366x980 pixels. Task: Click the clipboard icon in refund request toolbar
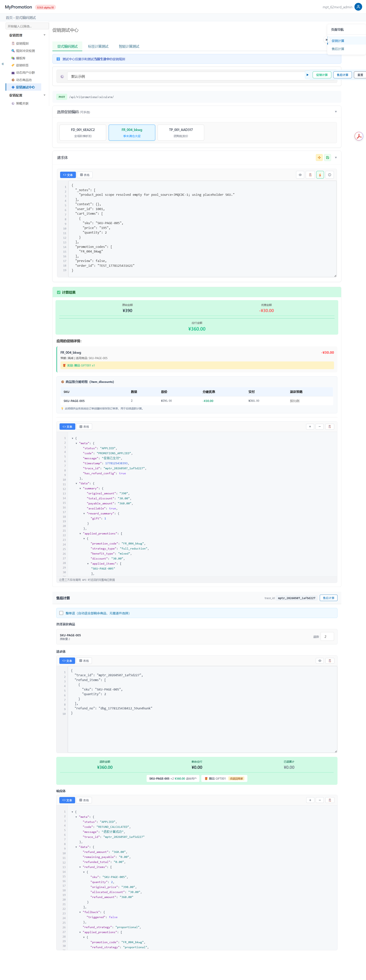click(x=330, y=661)
